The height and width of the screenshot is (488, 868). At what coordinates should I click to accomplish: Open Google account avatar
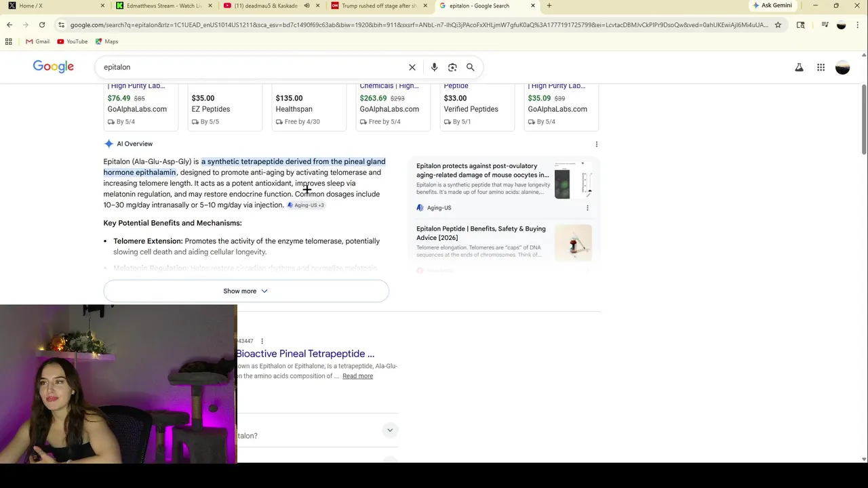click(842, 67)
